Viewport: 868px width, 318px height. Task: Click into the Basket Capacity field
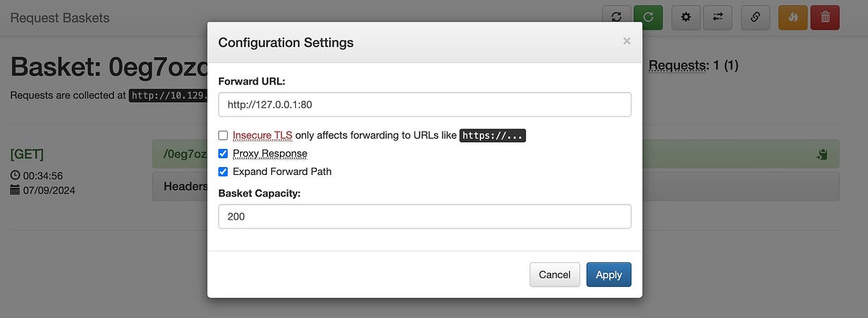click(x=425, y=216)
